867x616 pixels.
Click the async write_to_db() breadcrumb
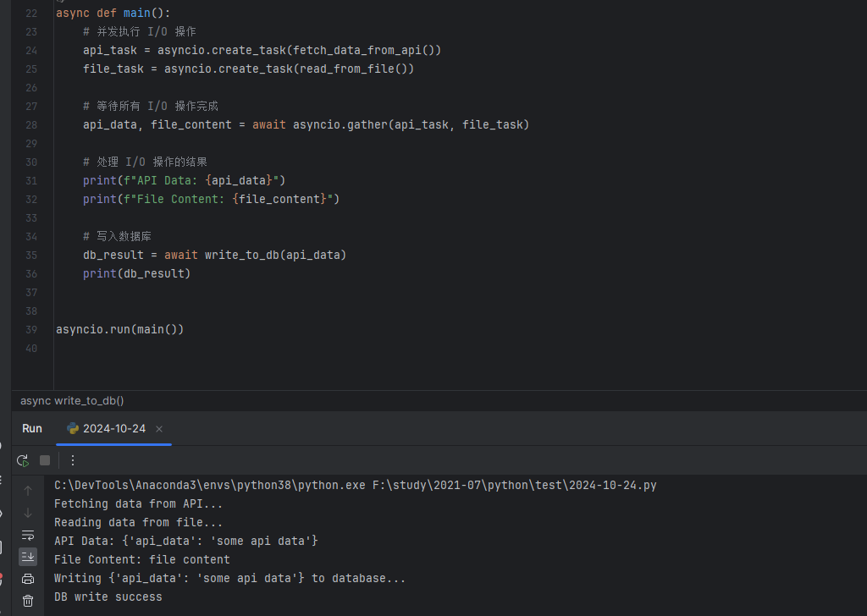[x=72, y=401]
